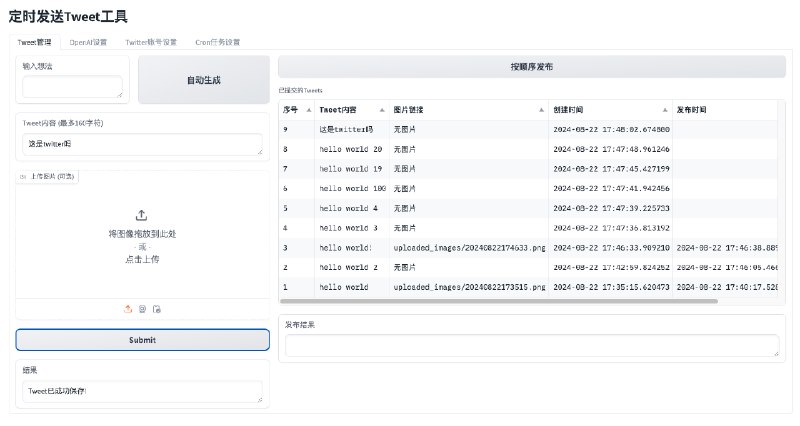The width and height of the screenshot is (800, 426).
Task: Click the upload arrow icon in the drop zone
Action: point(142,215)
